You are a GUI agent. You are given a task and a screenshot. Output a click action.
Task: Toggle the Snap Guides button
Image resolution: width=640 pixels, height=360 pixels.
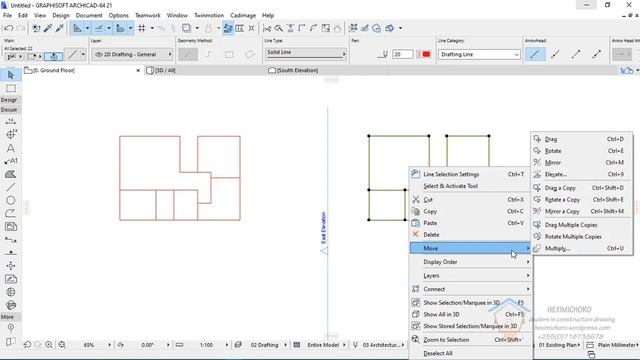tap(99, 28)
